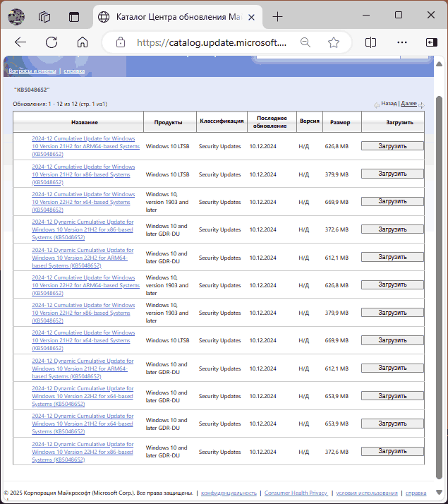Click Назад pagination text

(x=389, y=103)
